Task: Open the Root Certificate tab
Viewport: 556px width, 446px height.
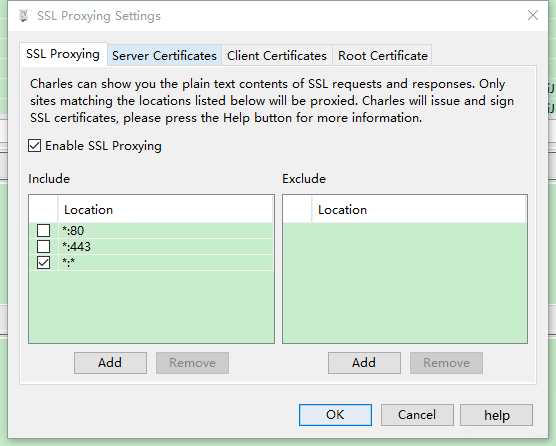Action: pos(383,56)
